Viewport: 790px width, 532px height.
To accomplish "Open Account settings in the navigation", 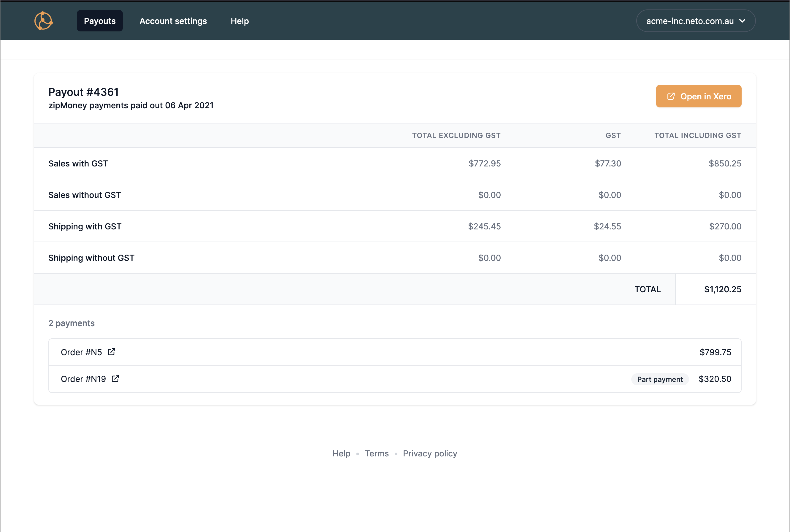I will [x=173, y=21].
